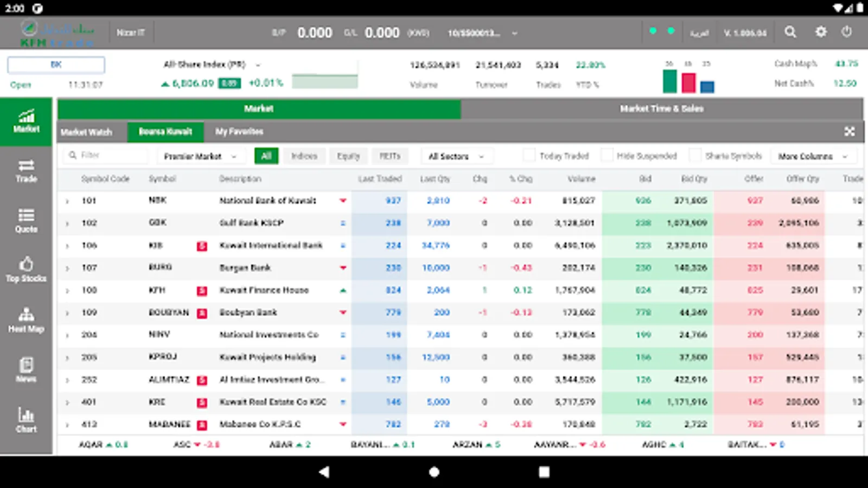Open the Market section in sidebar
868x488 pixels.
tap(26, 121)
